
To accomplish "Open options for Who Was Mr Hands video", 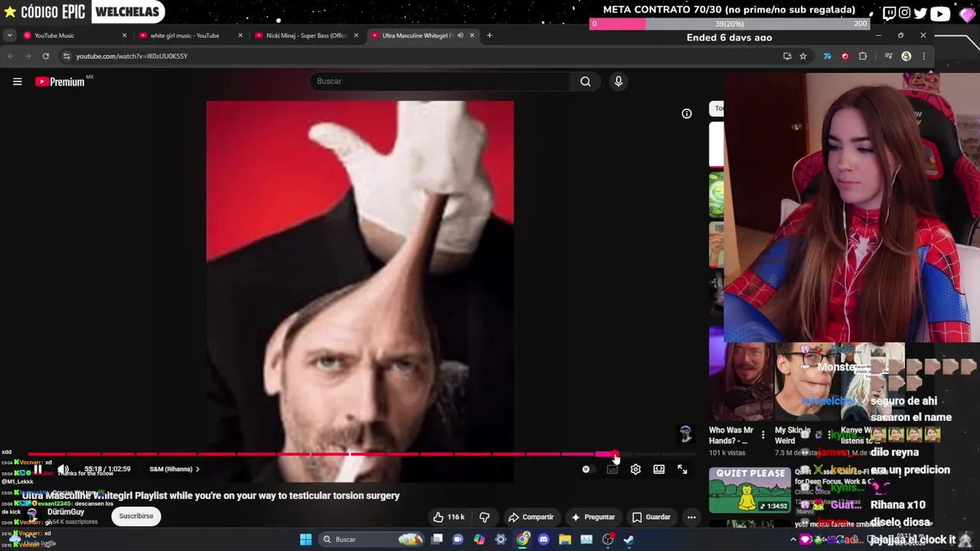I will click(x=763, y=435).
